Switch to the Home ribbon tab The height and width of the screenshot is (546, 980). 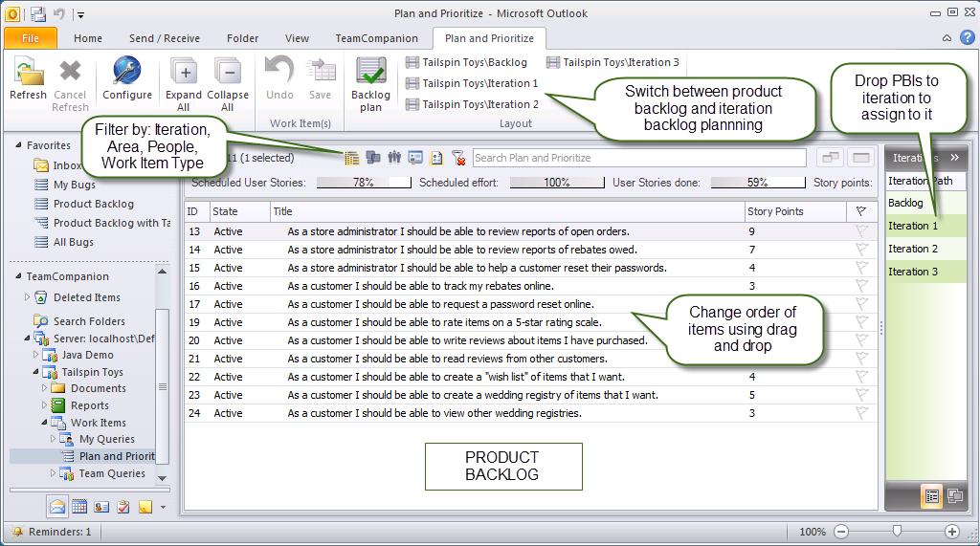(x=87, y=38)
